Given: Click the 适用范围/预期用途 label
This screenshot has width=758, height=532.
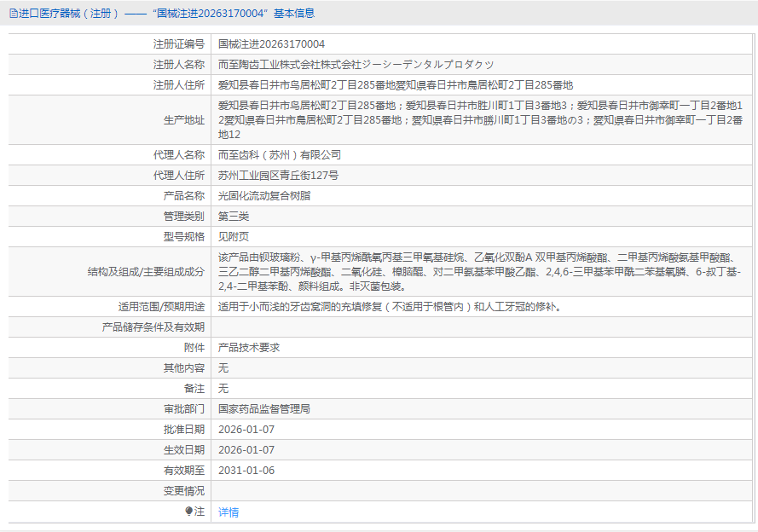Looking at the screenshot, I should tap(161, 307).
